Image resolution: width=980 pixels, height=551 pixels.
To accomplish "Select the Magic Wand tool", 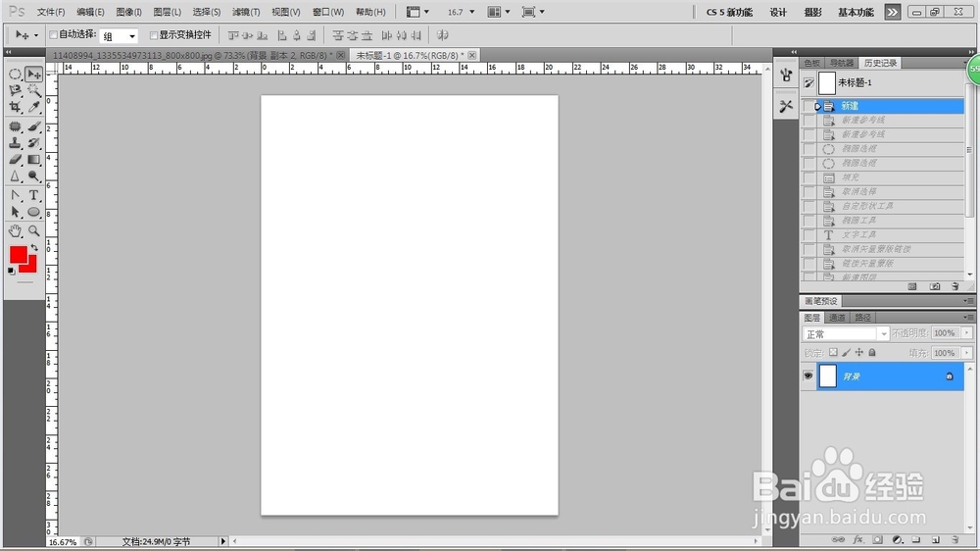I will point(33,90).
